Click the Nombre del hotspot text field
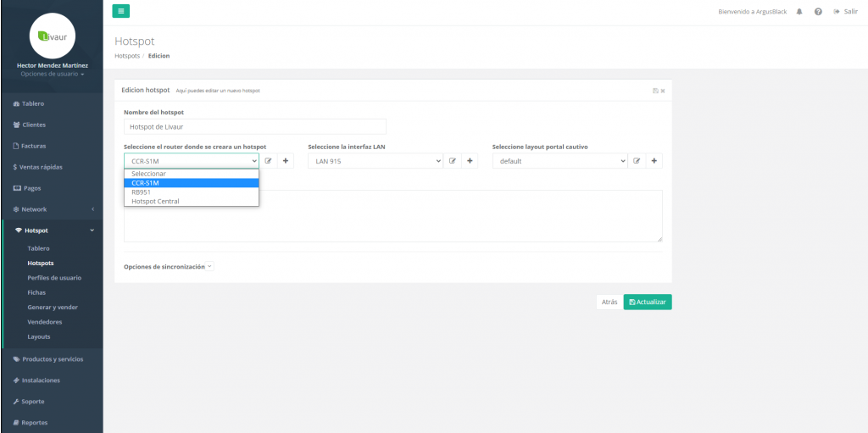This screenshot has height=433, width=868. (254, 126)
